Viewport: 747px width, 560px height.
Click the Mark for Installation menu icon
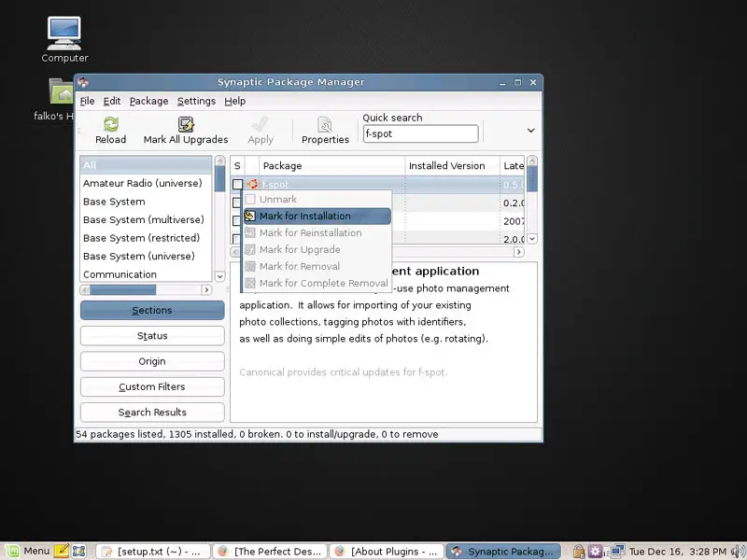[x=250, y=217]
